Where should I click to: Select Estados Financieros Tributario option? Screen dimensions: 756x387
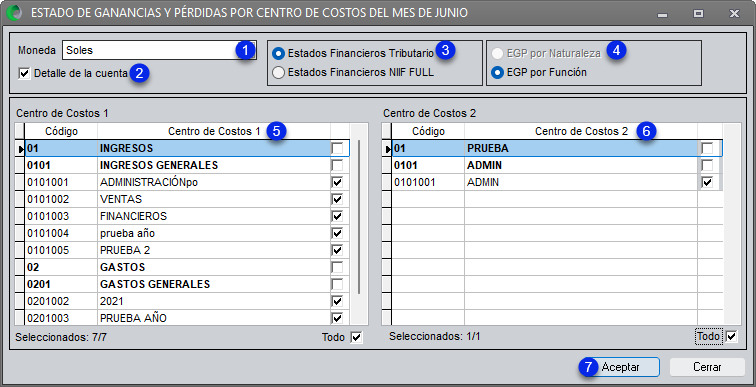tap(278, 53)
